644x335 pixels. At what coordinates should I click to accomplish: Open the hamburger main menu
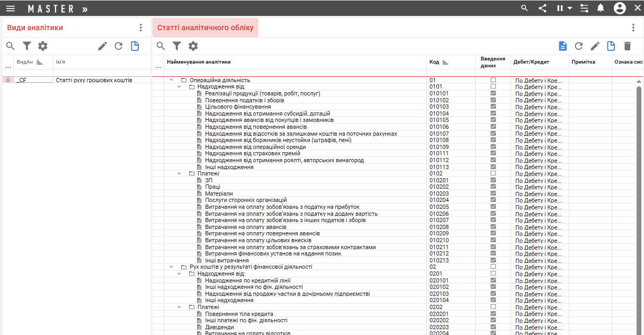click(x=11, y=8)
